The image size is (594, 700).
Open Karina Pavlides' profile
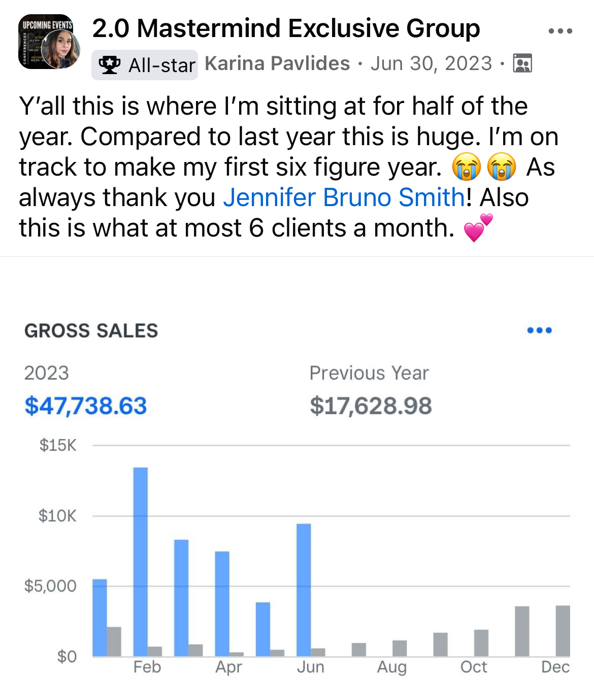pyautogui.click(x=277, y=63)
